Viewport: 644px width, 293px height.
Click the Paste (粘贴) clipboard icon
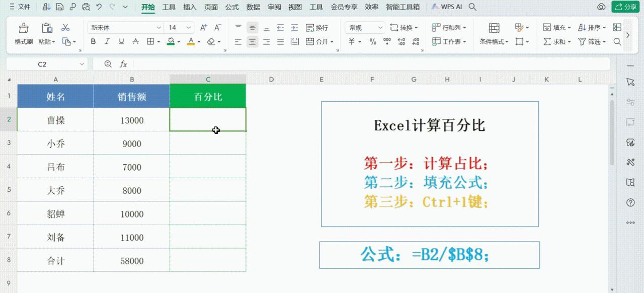point(47,28)
